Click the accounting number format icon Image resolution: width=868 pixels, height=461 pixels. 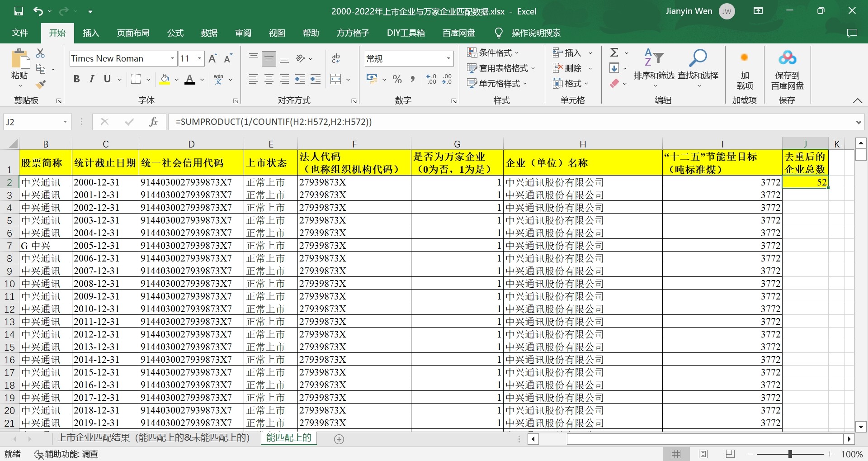click(372, 80)
